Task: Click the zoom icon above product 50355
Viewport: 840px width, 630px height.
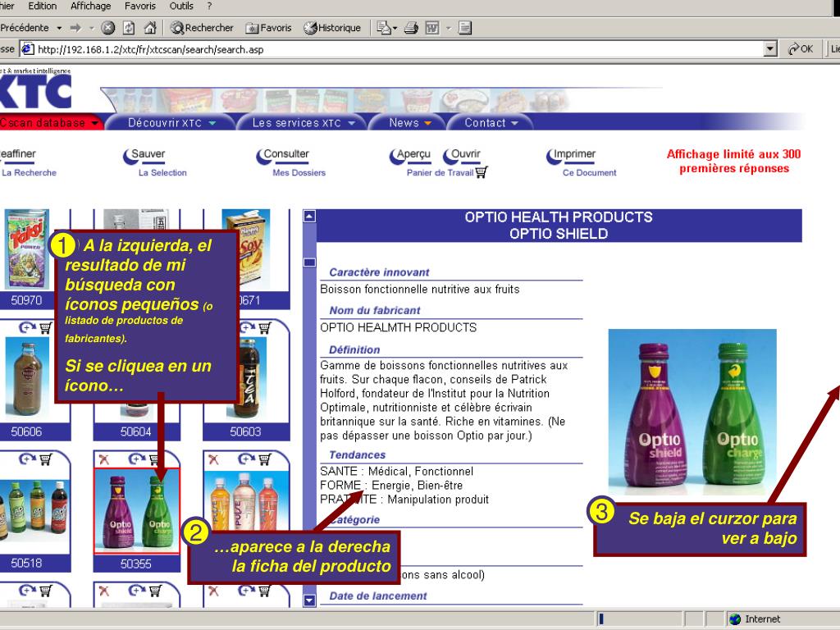Action: [x=137, y=459]
